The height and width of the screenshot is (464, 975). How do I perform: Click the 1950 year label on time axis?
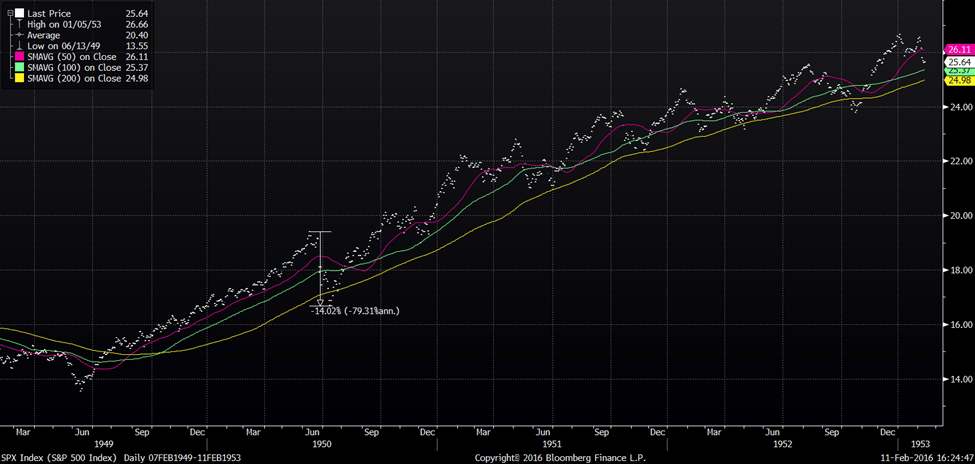tap(322, 440)
